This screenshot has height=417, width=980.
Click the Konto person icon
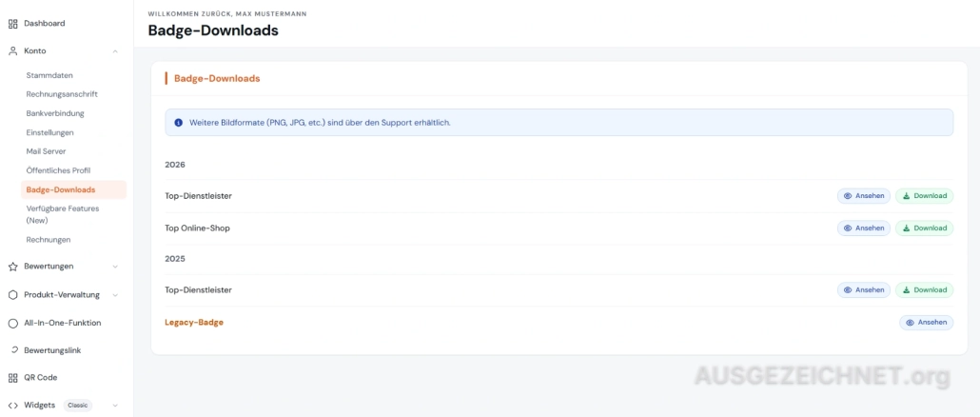12,51
